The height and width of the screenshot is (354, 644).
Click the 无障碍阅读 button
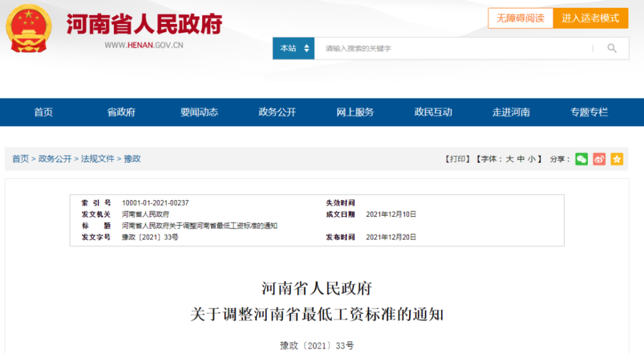point(520,18)
